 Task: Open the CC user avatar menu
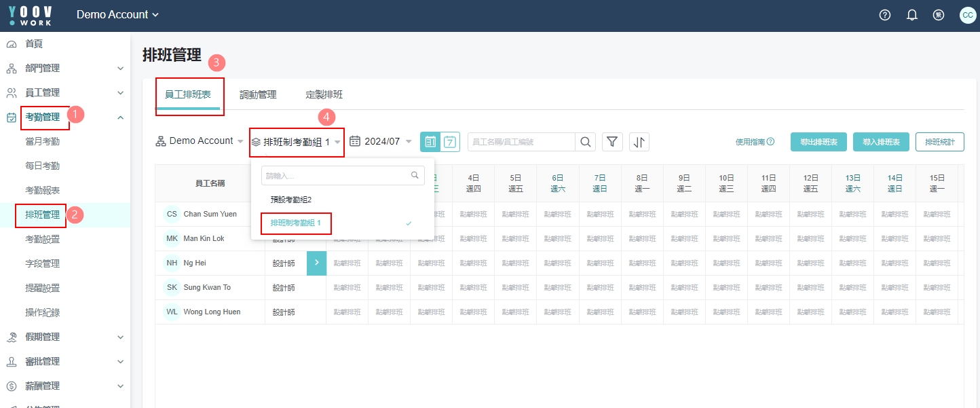(x=967, y=15)
